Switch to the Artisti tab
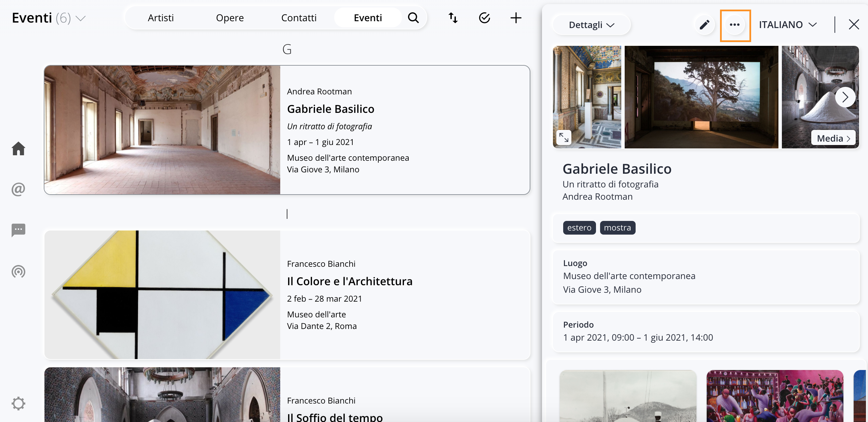868x422 pixels. [161, 18]
